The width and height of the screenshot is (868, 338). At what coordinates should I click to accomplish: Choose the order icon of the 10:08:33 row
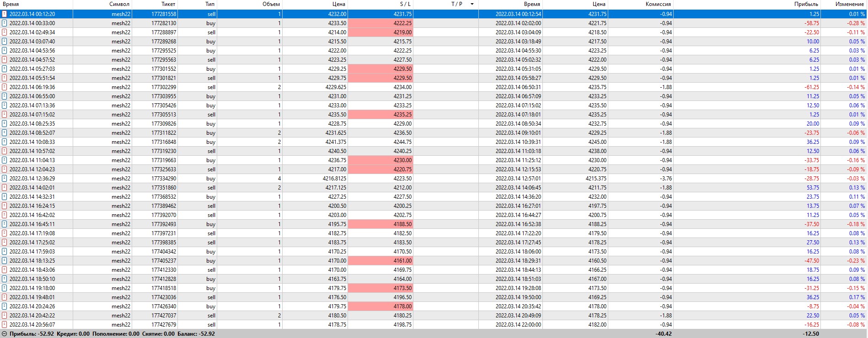(5, 142)
